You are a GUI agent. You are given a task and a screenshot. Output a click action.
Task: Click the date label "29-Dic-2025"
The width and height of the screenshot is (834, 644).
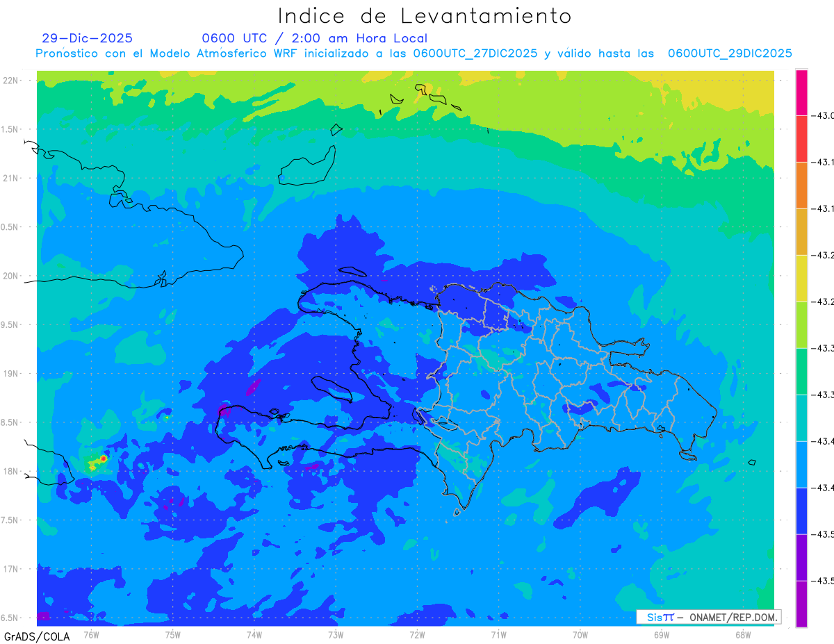tap(87, 38)
